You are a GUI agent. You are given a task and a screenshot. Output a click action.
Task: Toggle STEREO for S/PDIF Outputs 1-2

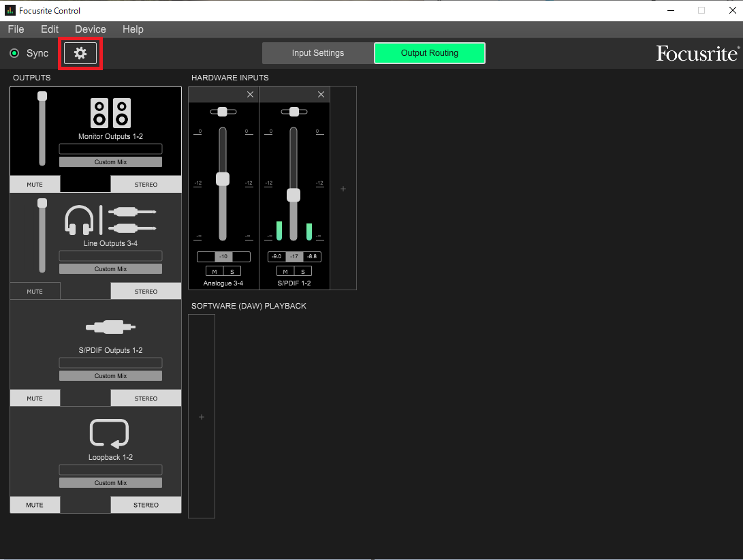coord(146,399)
